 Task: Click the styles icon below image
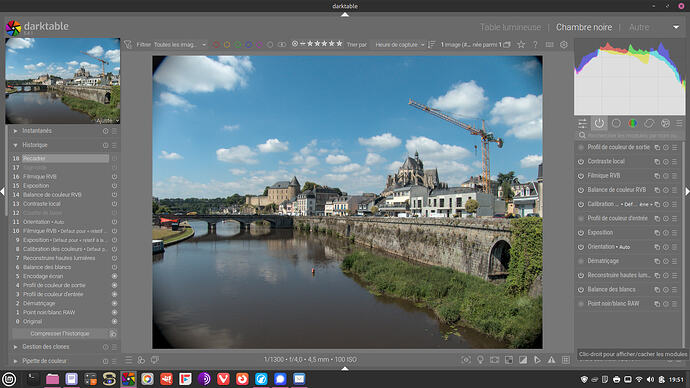coord(141,360)
